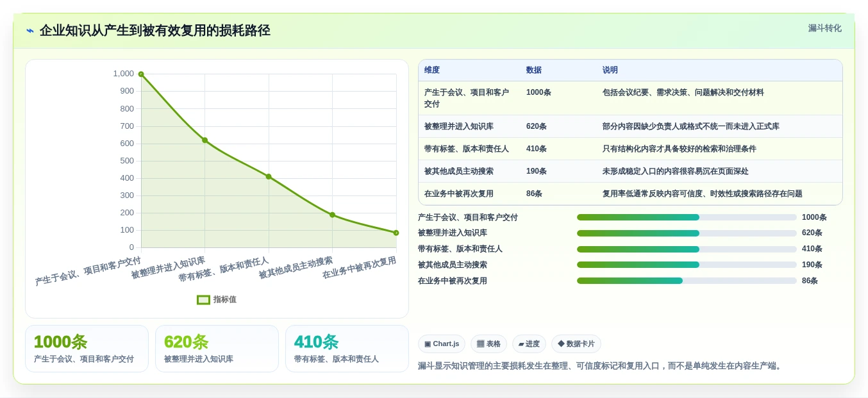Click the 620条 data card
Viewport: 868px width, 398px height.
click(217, 349)
